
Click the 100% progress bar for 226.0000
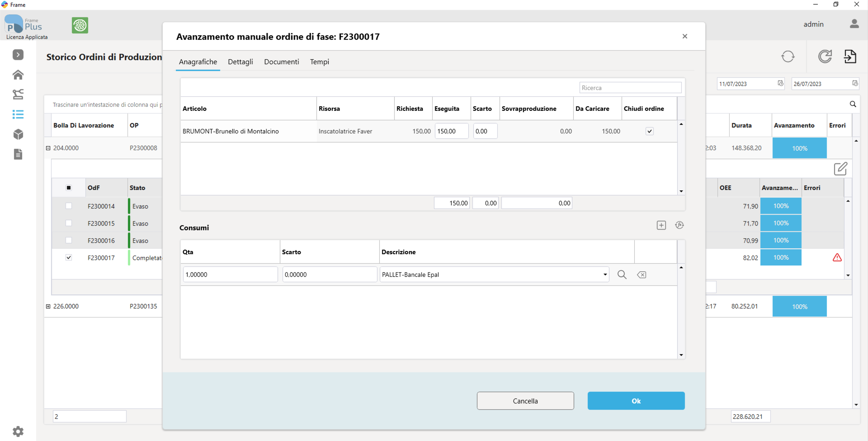pos(799,306)
